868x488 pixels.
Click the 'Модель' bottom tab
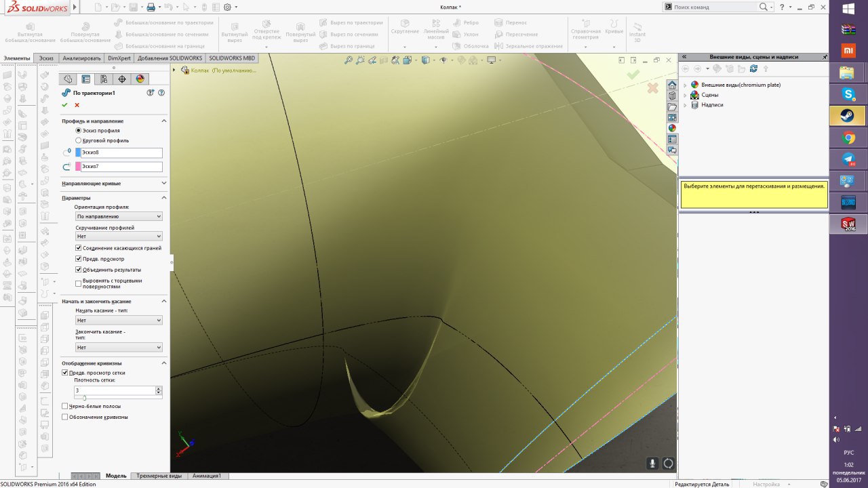pos(116,476)
